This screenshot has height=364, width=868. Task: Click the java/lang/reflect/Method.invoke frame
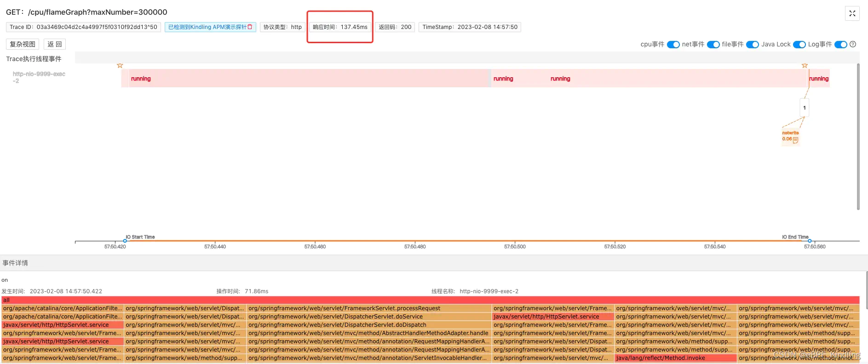coord(675,358)
